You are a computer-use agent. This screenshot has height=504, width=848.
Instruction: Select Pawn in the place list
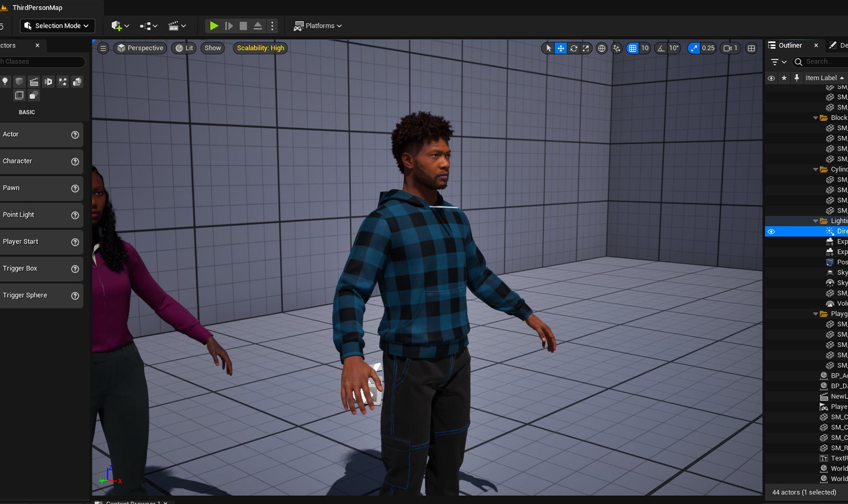(x=41, y=188)
